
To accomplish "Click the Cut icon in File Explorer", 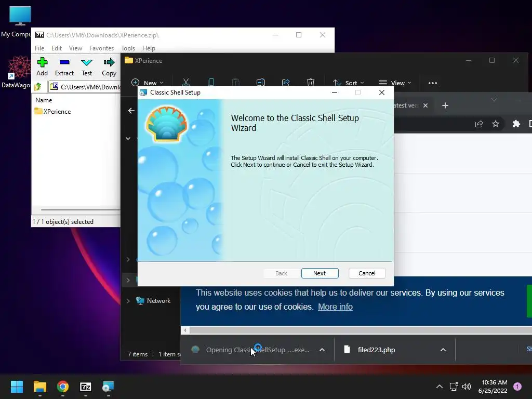I will (185, 83).
